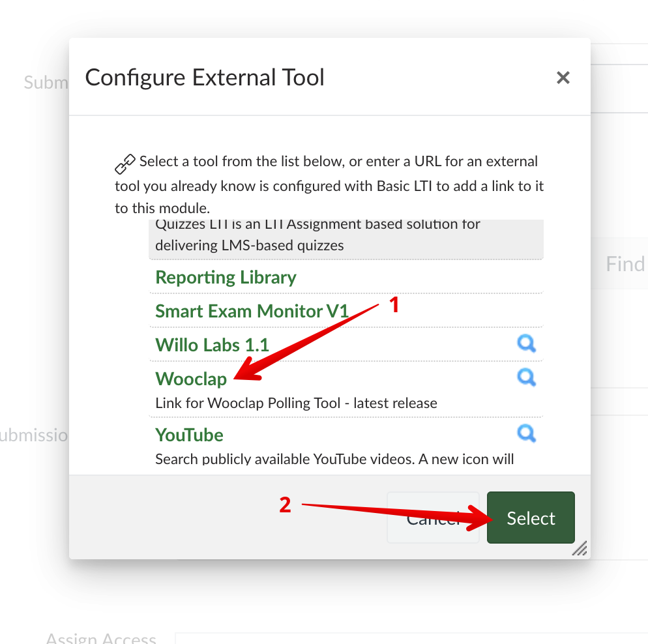
Task: Click the Configure External Tool title bar
Action: [x=205, y=78]
